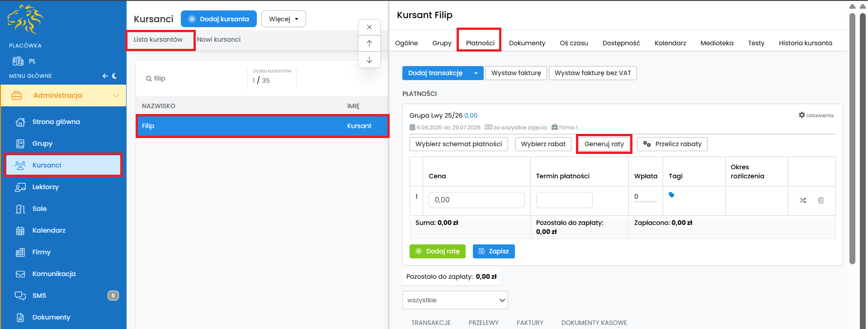Click the vertical scrollbar of the kursant panel
Screen dimensions: 868x329
pyautogui.click(x=852, y=136)
